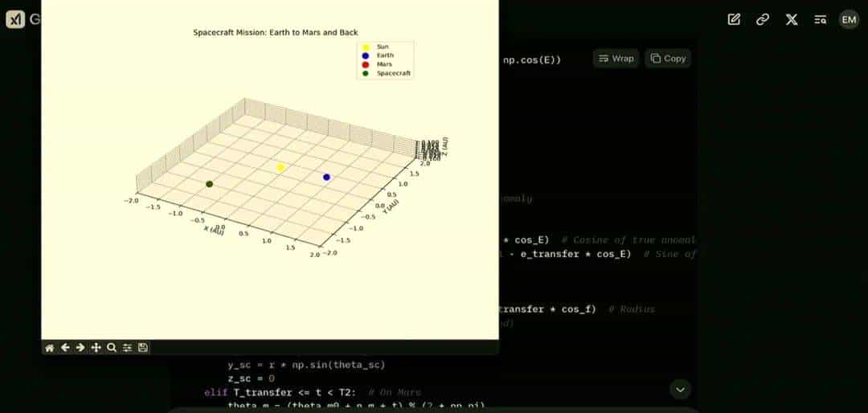Screen dimensions: 868x413
Task: Select the Zoom to rectangle tool
Action: [111, 348]
